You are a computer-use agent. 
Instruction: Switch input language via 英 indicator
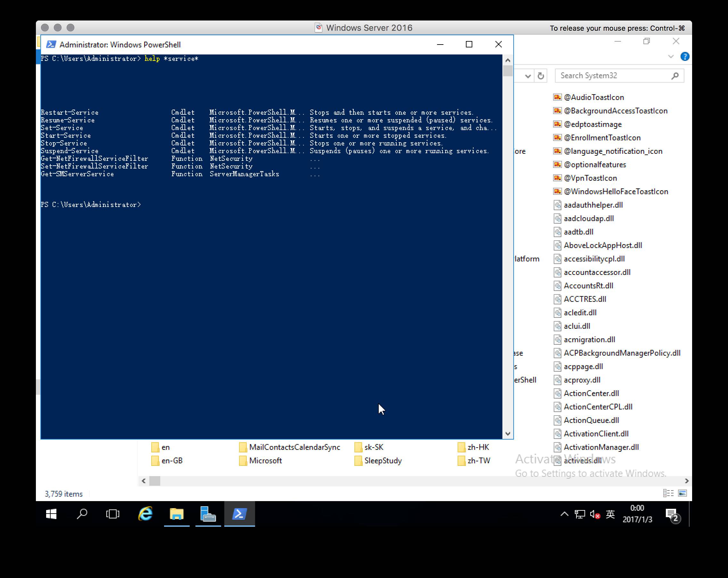click(610, 514)
